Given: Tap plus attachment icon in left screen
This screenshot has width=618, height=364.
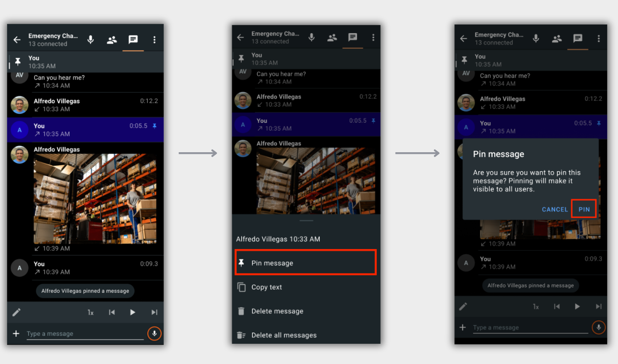Looking at the screenshot, I should coord(16,333).
